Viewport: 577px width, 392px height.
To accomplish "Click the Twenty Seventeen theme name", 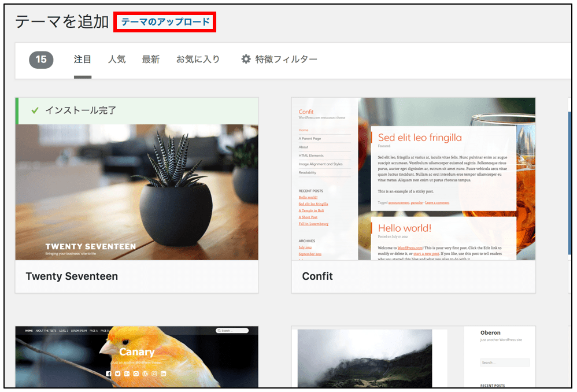I will [x=72, y=276].
